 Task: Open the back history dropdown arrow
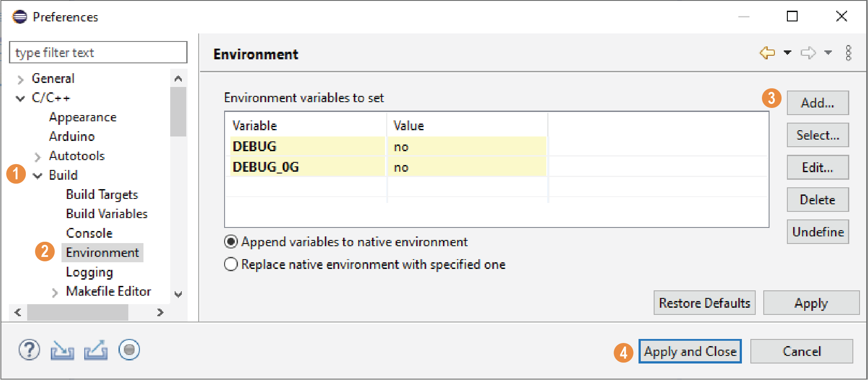coord(787,53)
